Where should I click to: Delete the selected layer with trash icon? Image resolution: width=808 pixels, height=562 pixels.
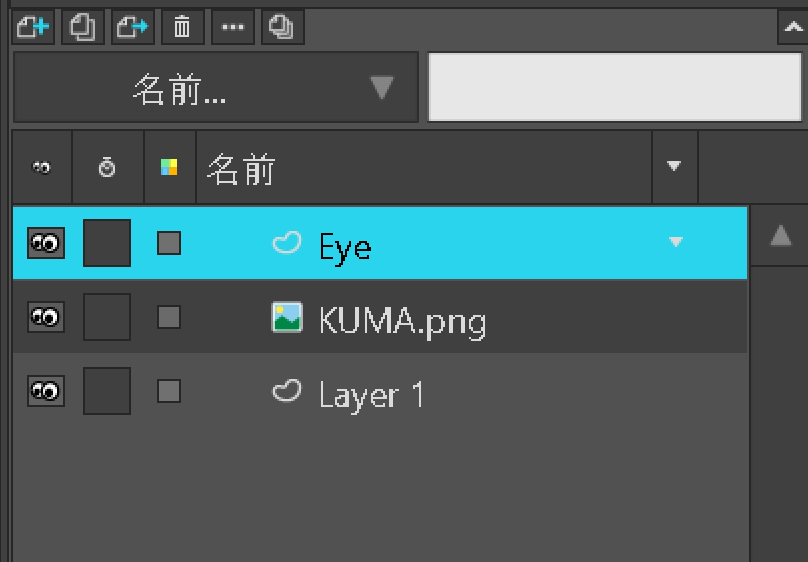click(182, 27)
